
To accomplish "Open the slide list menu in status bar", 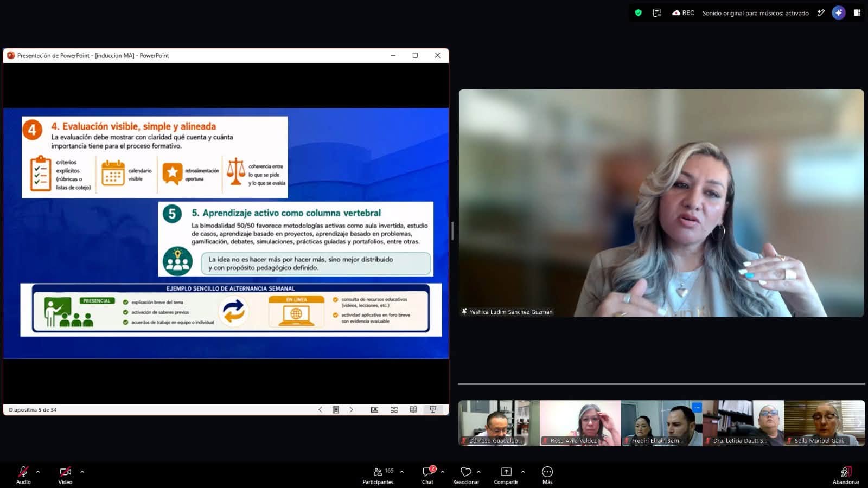I will point(336,410).
